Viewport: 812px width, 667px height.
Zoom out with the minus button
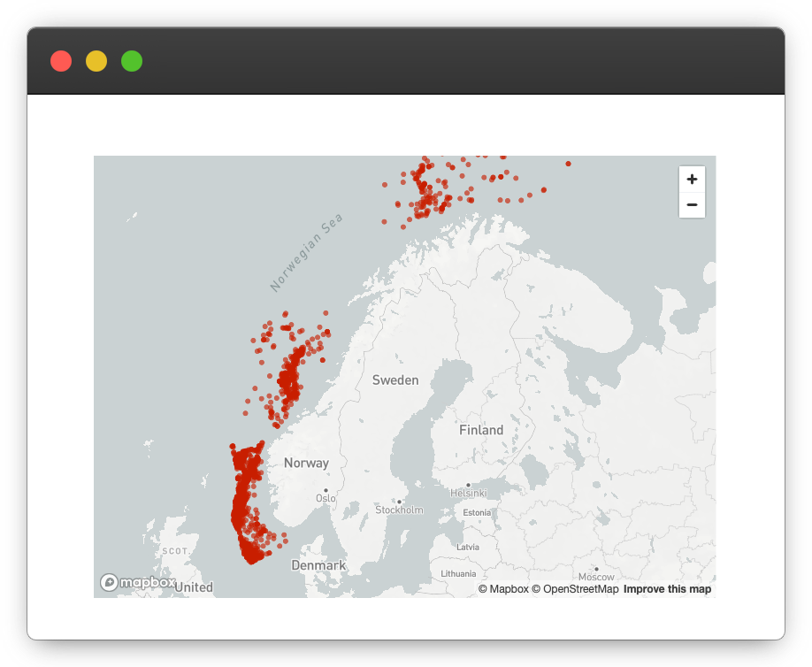coord(692,205)
